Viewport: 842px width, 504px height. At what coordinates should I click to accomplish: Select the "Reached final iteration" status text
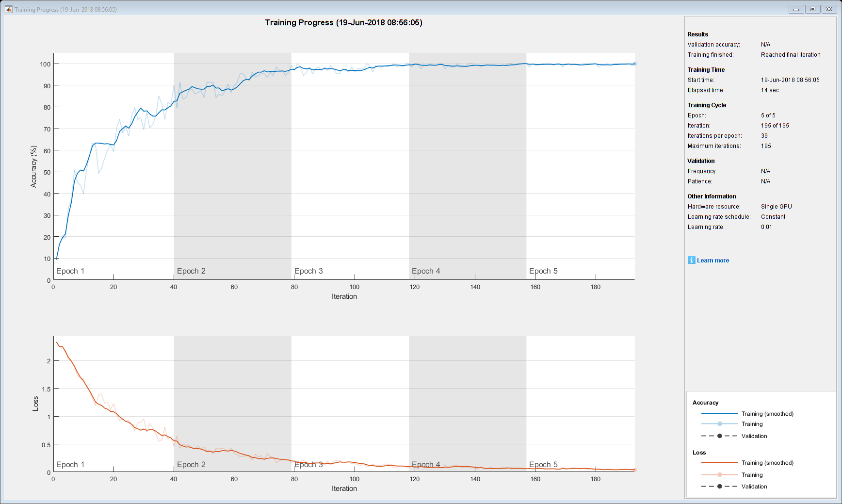click(x=791, y=55)
